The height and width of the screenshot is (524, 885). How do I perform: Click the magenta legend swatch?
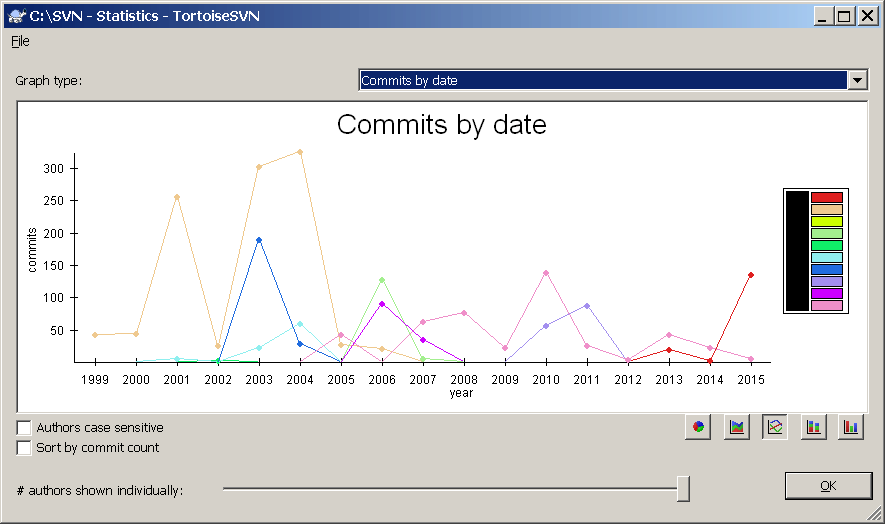(x=826, y=294)
